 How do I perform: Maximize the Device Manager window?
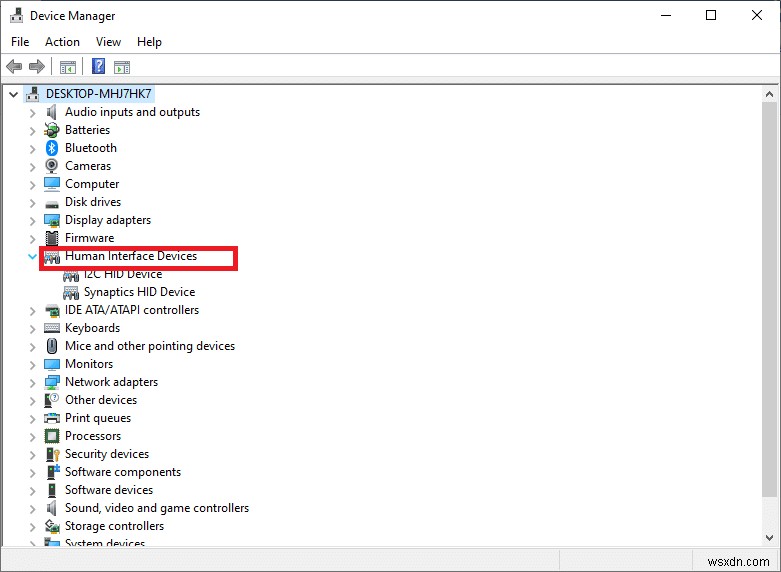[x=711, y=15]
